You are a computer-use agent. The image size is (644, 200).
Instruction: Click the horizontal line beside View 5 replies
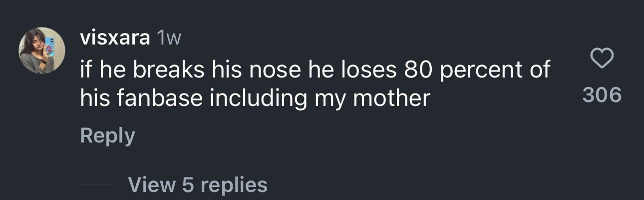click(x=97, y=185)
